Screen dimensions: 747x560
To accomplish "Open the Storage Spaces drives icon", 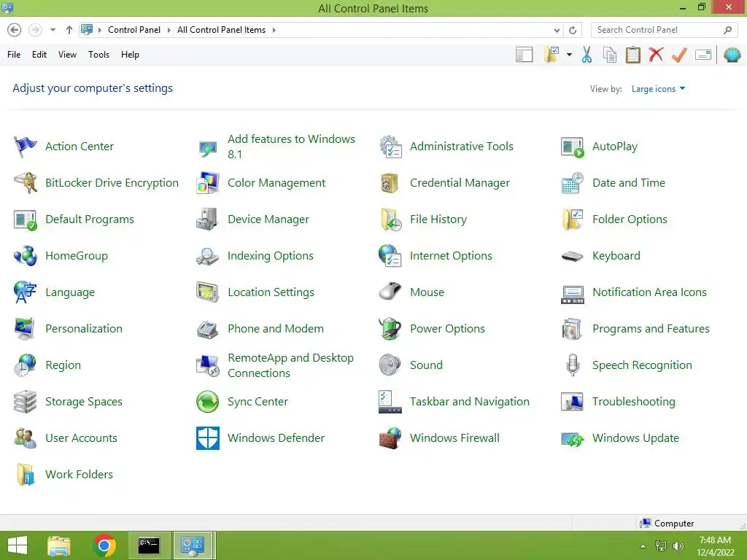I will tap(26, 402).
